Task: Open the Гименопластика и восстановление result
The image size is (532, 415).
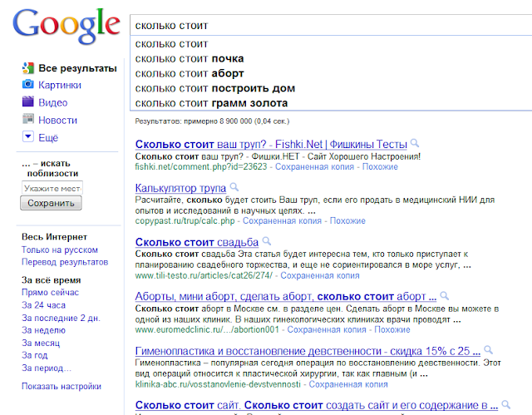Action: (308, 351)
